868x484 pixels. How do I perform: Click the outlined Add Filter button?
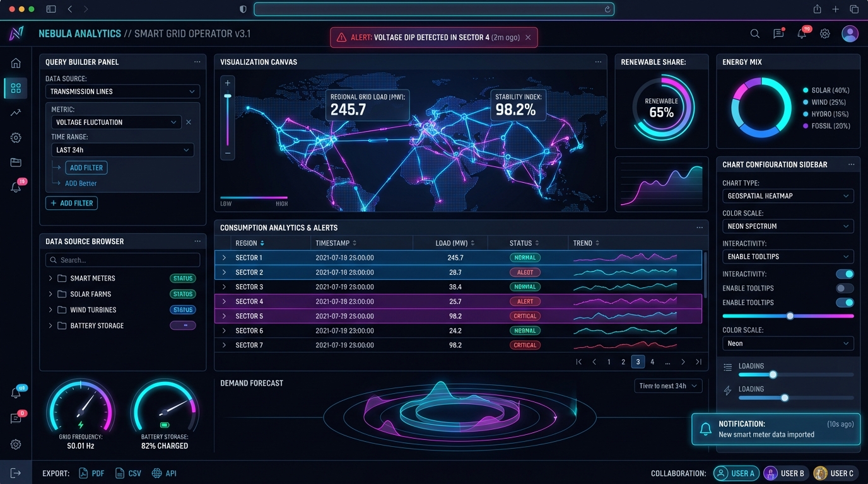coord(71,204)
